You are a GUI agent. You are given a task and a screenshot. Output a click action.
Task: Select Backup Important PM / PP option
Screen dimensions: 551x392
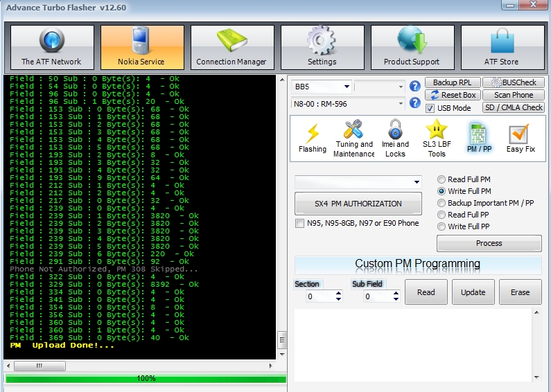(x=441, y=203)
